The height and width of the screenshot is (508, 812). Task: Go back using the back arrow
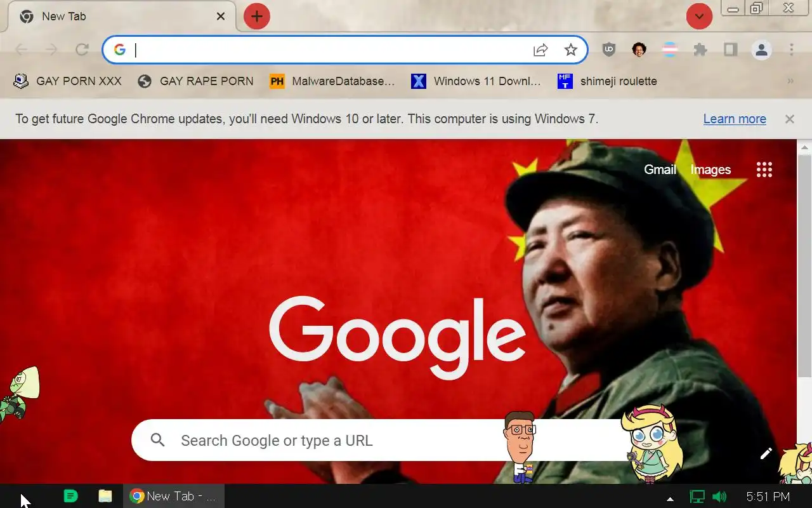[22, 50]
